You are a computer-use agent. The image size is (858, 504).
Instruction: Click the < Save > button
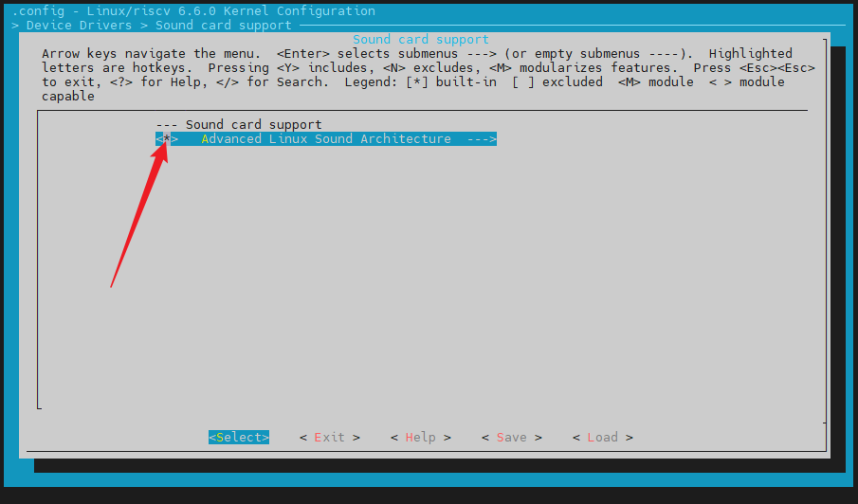(512, 438)
